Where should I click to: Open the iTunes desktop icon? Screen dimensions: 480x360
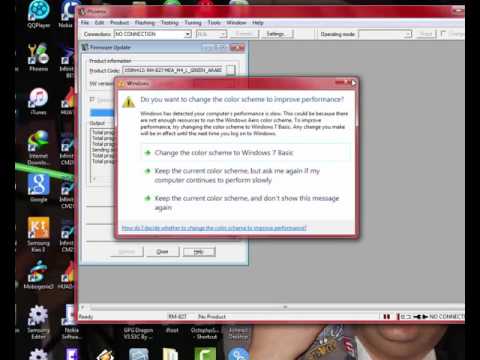(38, 101)
